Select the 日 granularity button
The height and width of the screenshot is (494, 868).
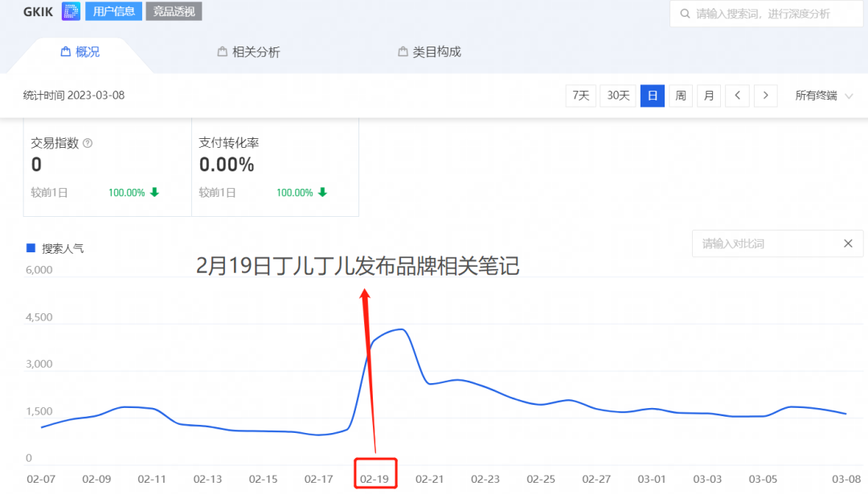pyautogui.click(x=652, y=96)
